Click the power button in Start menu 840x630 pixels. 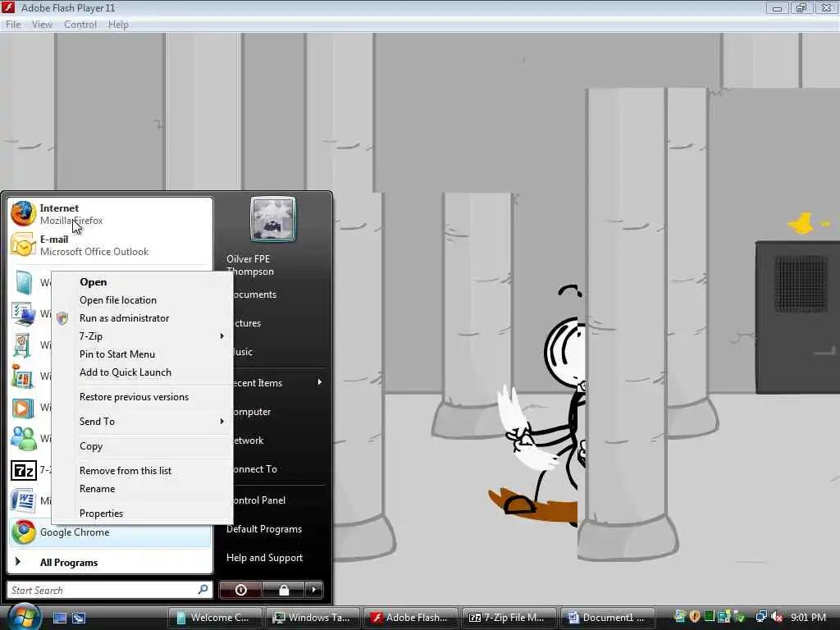coord(240,590)
